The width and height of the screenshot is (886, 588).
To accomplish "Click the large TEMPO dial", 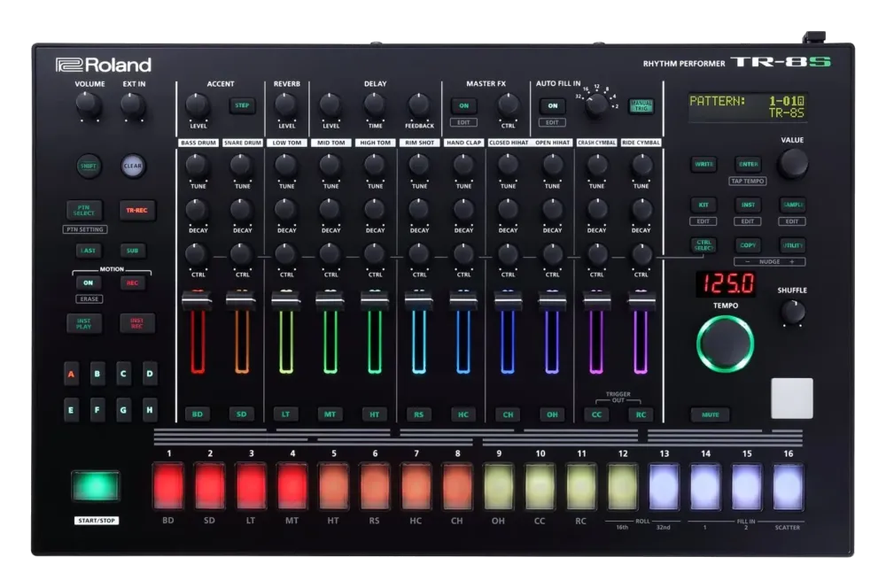I will click(725, 344).
